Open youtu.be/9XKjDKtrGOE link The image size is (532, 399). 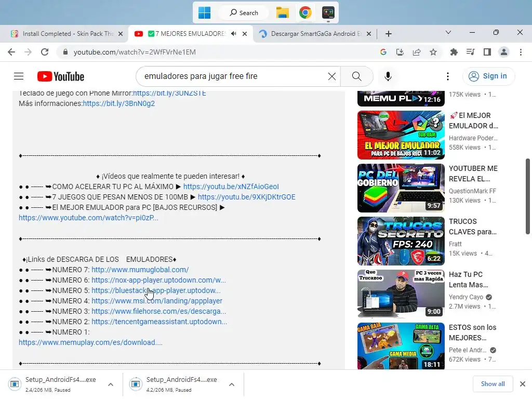tap(247, 197)
